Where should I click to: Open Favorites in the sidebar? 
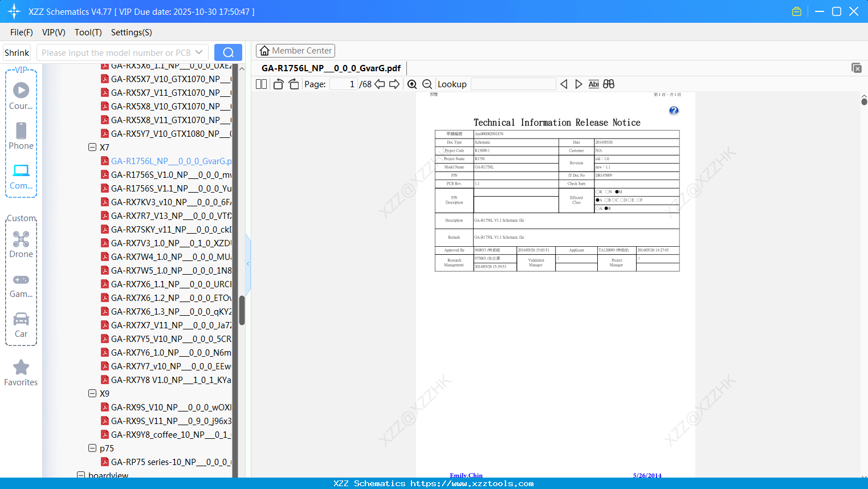tap(21, 373)
